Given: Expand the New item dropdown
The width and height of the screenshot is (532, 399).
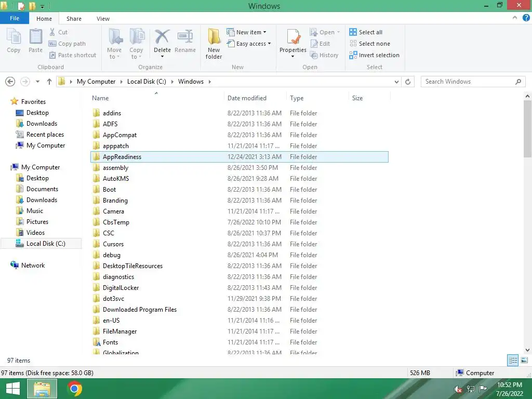Looking at the screenshot, I should point(264,32).
